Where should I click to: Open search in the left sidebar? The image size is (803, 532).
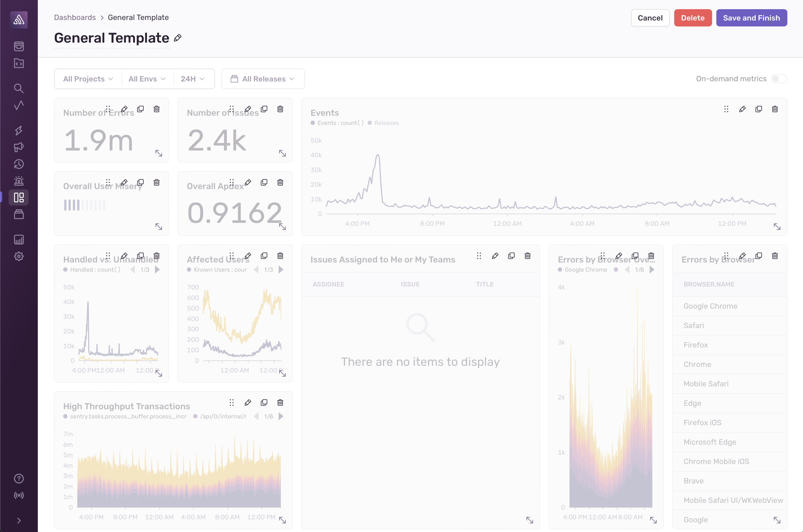[19, 88]
